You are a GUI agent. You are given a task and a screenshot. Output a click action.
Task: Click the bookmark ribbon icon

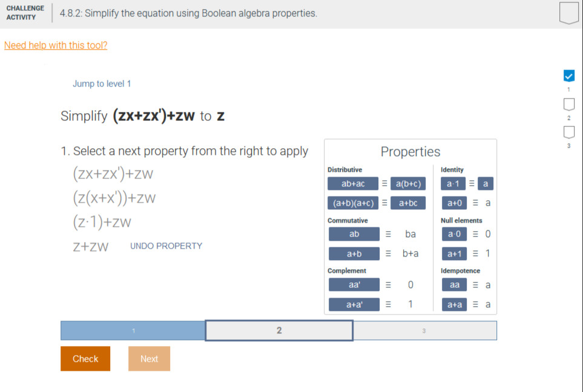[x=568, y=13]
